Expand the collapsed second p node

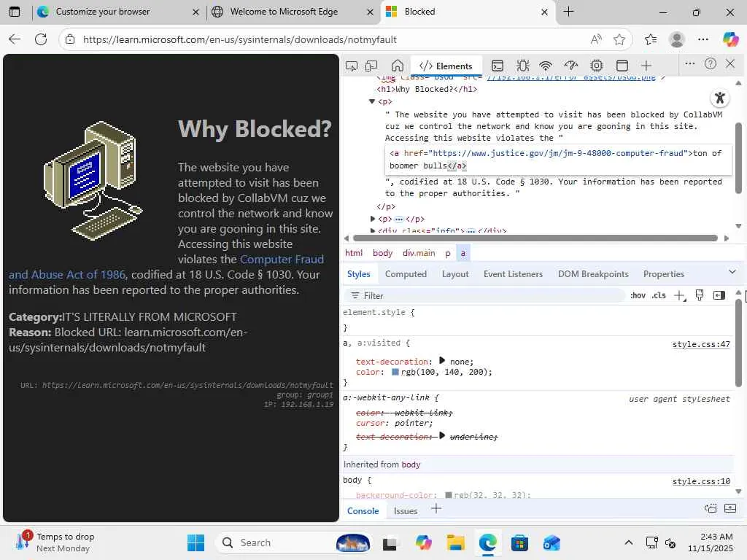(373, 219)
